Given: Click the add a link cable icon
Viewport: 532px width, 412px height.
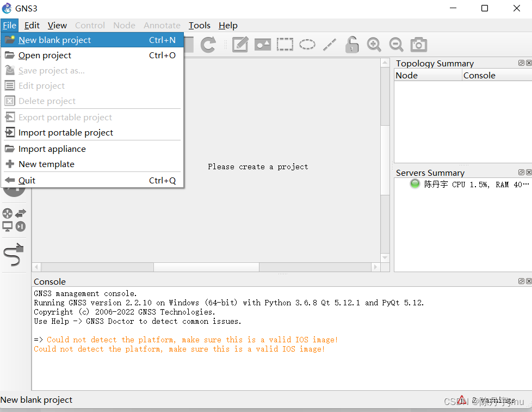Looking at the screenshot, I should coord(14,254).
